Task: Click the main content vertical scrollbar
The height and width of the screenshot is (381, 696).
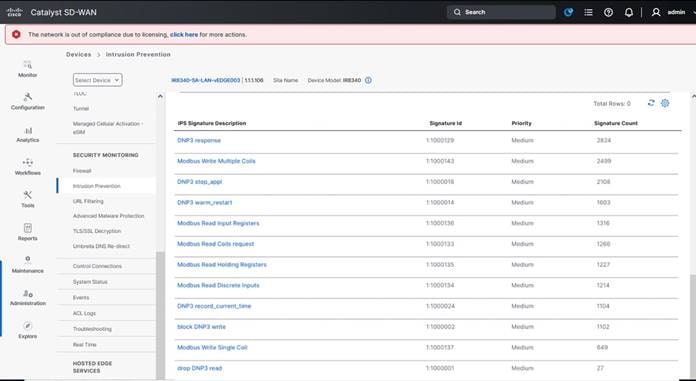Action: tap(693, 326)
